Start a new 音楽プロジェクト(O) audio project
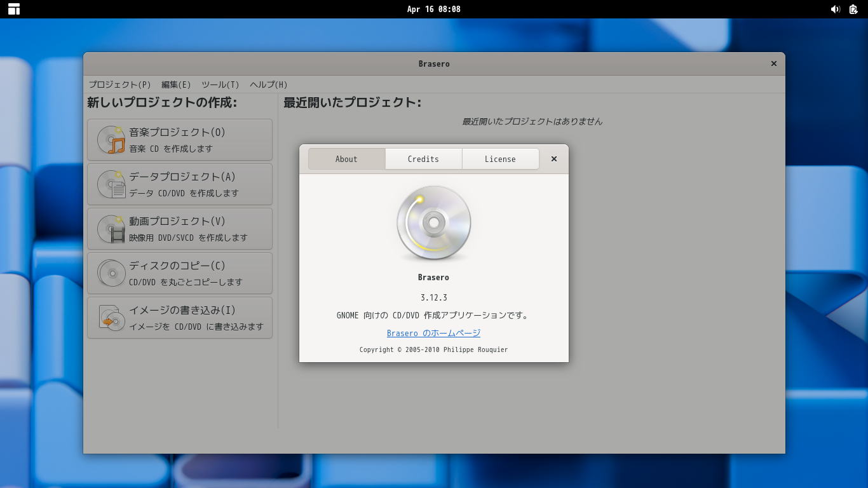 (180, 140)
